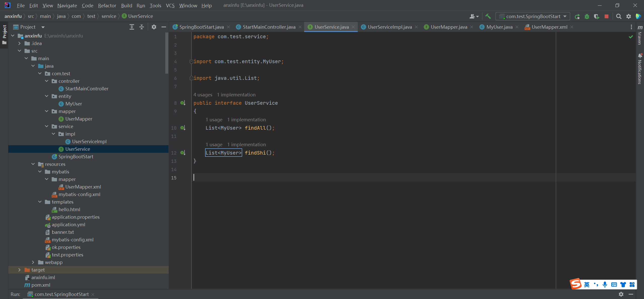Viewport: 644px width, 299px height.
Task: Click the Expand All icon in Project panel
Action: pos(132,27)
